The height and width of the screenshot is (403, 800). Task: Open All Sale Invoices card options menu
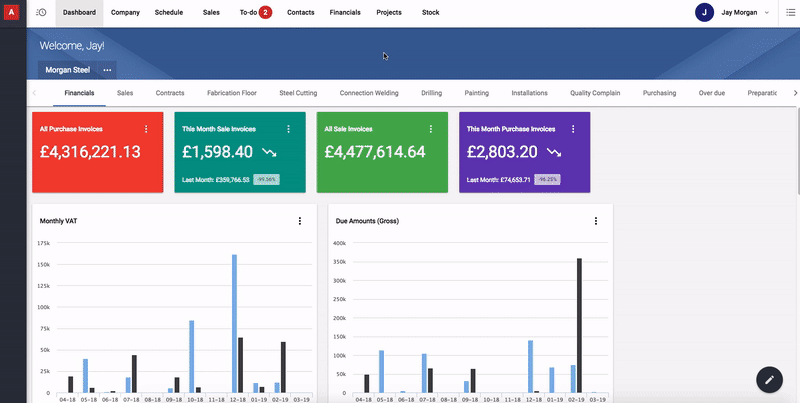[x=431, y=129]
